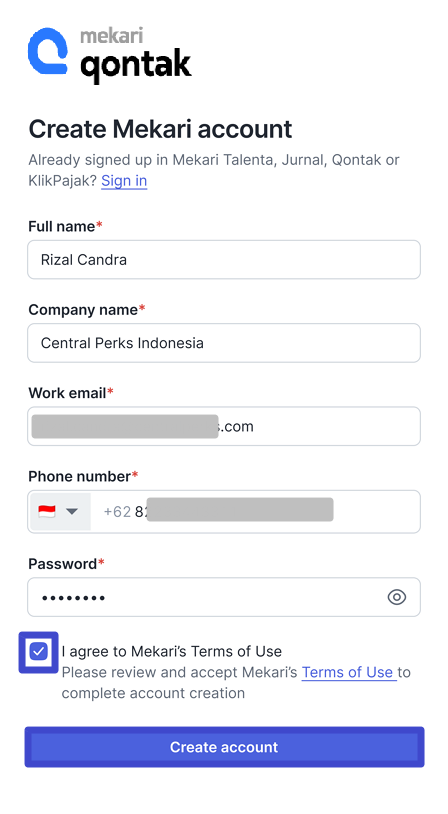The width and height of the screenshot is (448, 814).
Task: Focus the phone number input after +62
Action: point(255,511)
